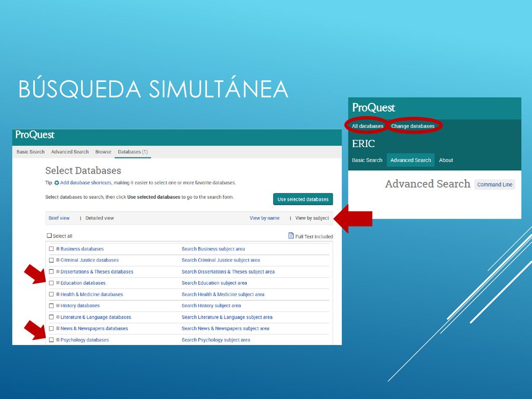Open the About tab in ERIC panel
This screenshot has width=532, height=399.
[x=446, y=160]
